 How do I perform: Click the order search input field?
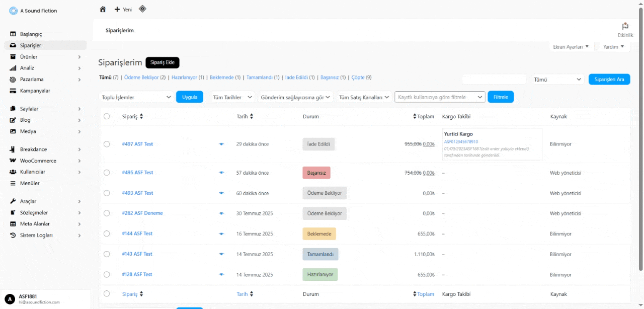[494, 80]
